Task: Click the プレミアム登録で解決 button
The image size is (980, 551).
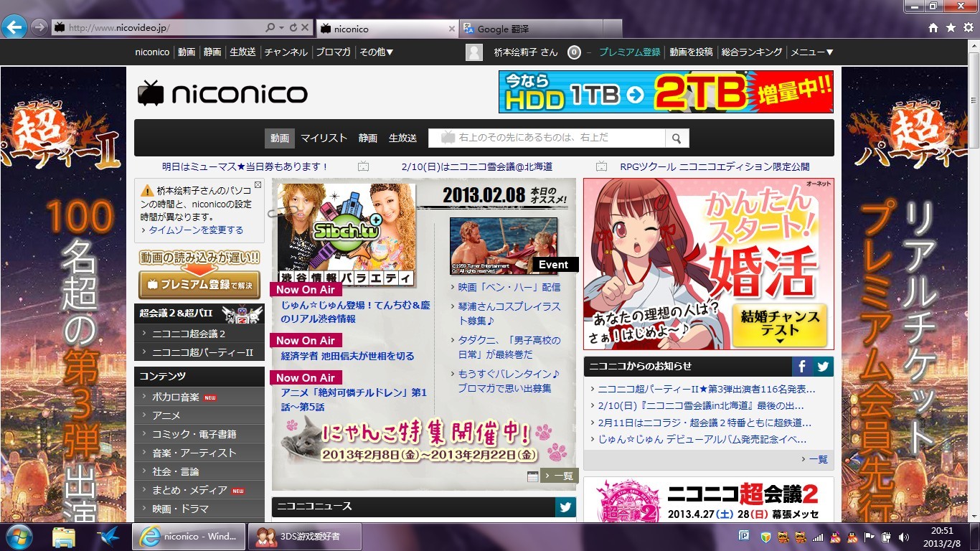Action: pos(199,285)
